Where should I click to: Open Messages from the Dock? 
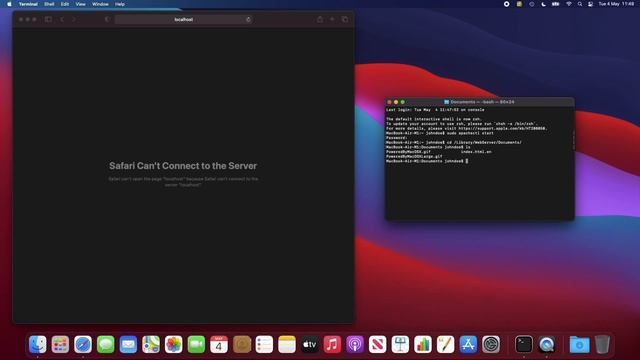click(x=106, y=344)
